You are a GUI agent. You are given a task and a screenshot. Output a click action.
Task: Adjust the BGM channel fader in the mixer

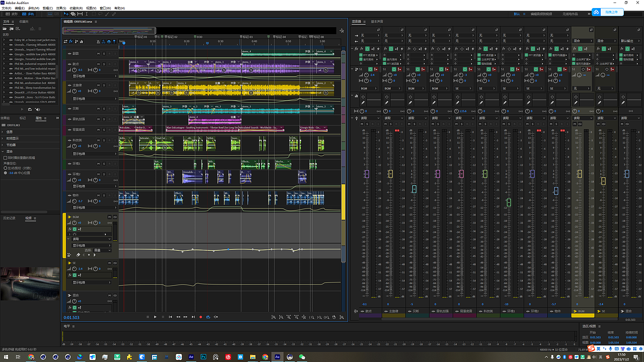580,173
